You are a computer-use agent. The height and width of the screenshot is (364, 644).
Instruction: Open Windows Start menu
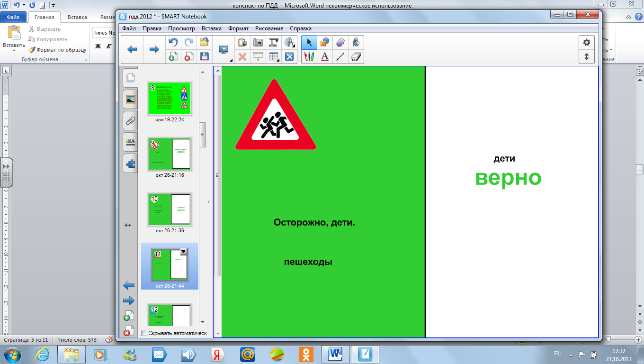point(12,354)
